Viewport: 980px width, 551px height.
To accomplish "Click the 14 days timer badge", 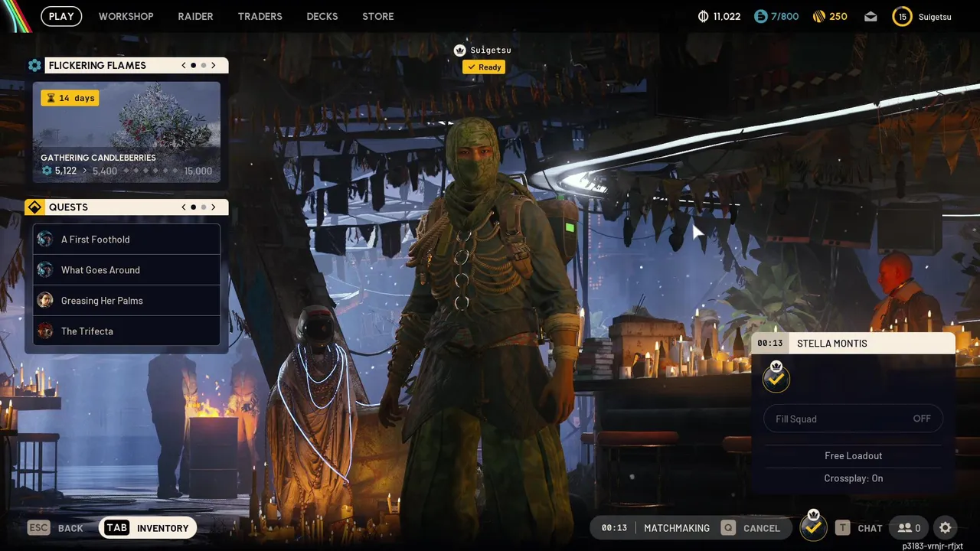I will pyautogui.click(x=70, y=98).
